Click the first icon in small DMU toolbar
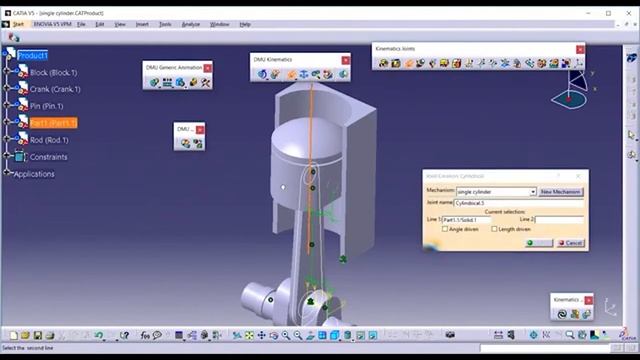Screen dimensions: 640x360 pyautogui.click(x=185, y=143)
